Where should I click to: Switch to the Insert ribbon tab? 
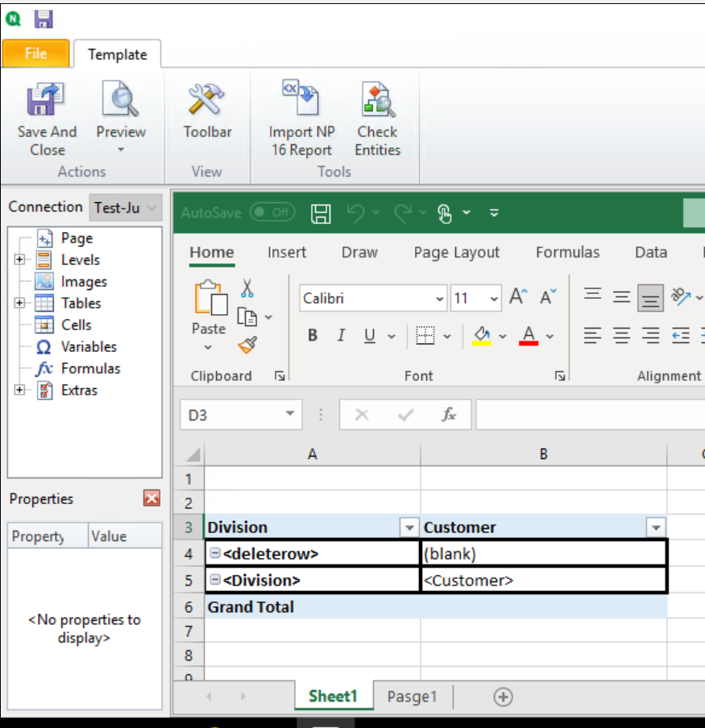(287, 252)
